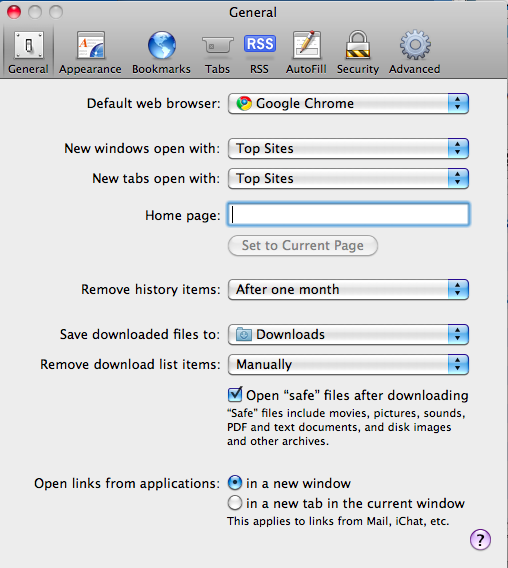Image resolution: width=508 pixels, height=568 pixels.
Task: Expand the Remove download list items dropdown
Action: [349, 364]
